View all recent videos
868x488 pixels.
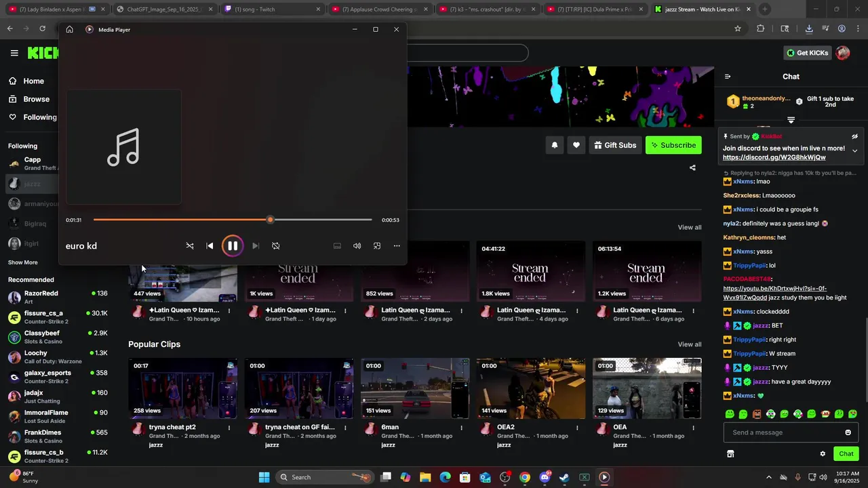click(x=689, y=227)
